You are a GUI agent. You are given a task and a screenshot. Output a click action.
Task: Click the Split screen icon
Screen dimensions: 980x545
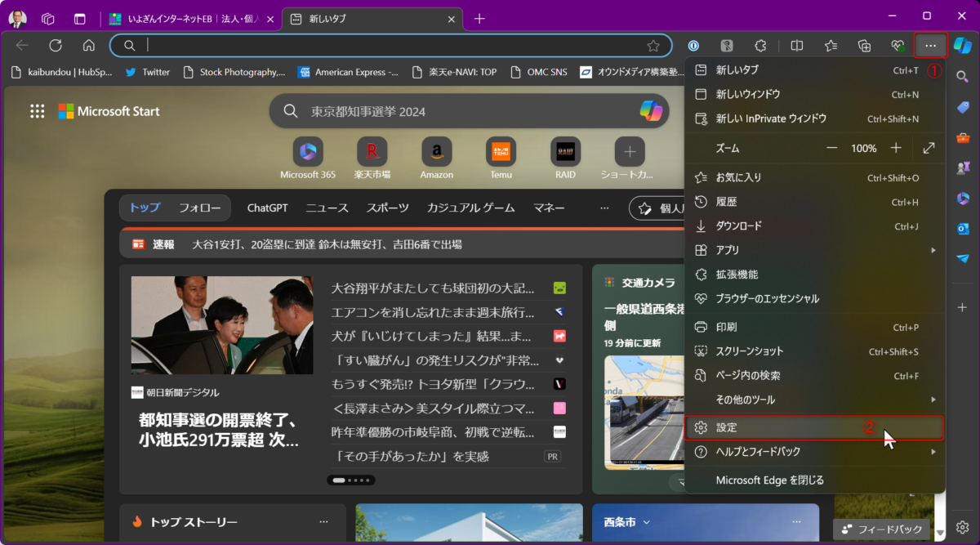[797, 46]
